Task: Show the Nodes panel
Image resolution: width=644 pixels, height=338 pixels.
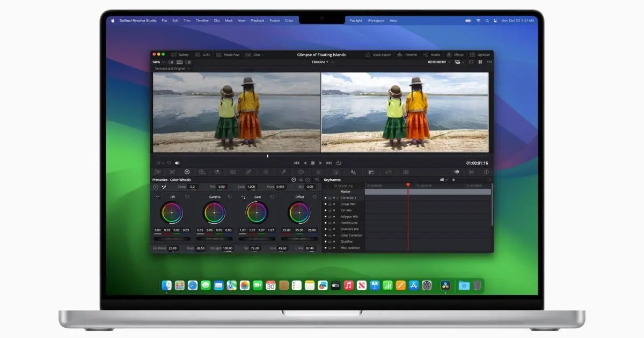Action: click(431, 55)
